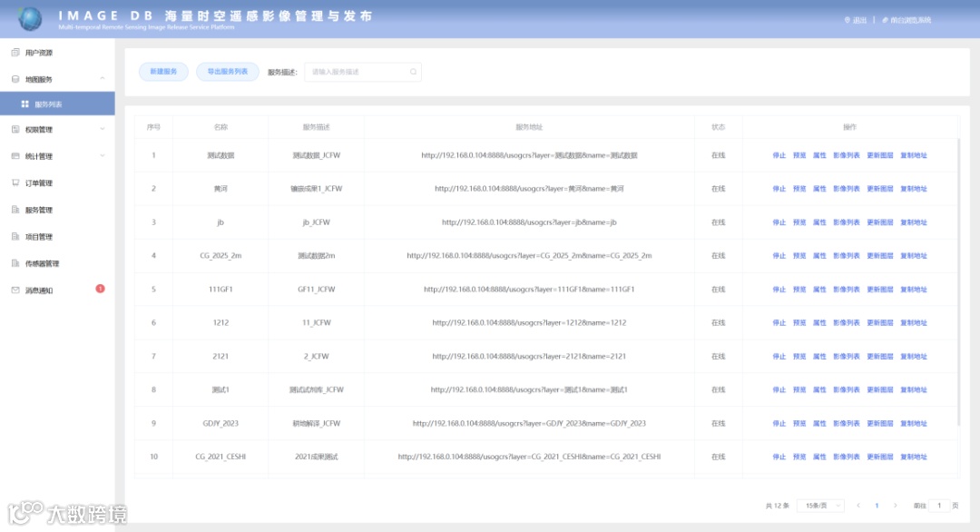Click 复制地址 for row CG_2021_CESHI

914,457
